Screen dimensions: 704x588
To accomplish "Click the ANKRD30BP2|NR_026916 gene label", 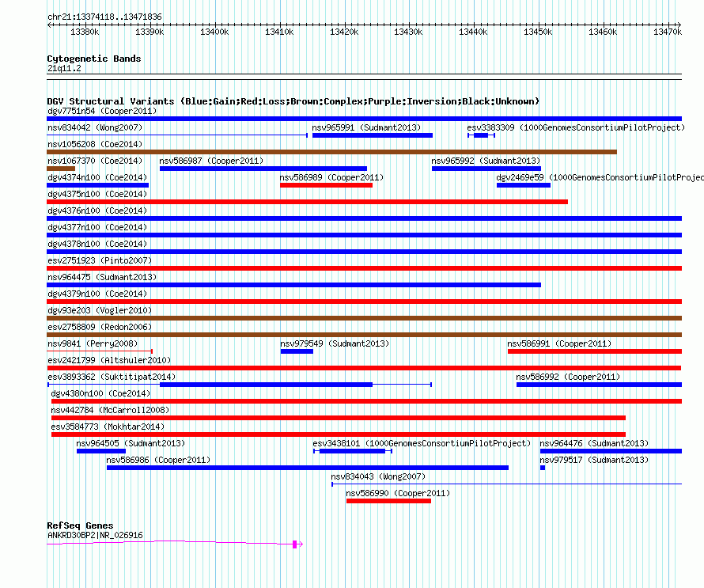I will (x=95, y=535).
